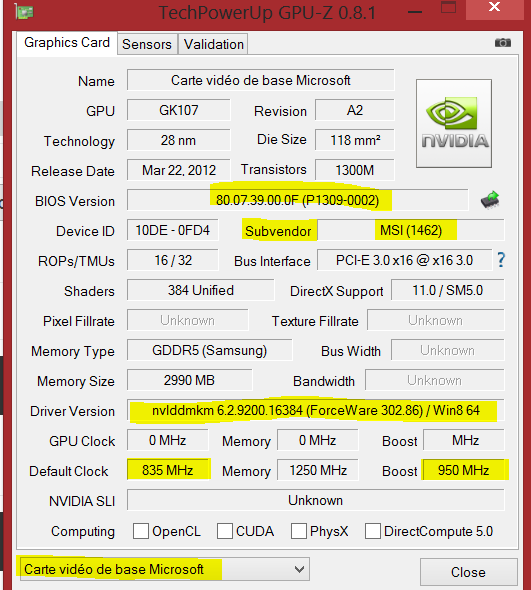Click the TechPowerUp GPU-Z title bar text
The height and width of the screenshot is (590, 531).
click(267, 12)
